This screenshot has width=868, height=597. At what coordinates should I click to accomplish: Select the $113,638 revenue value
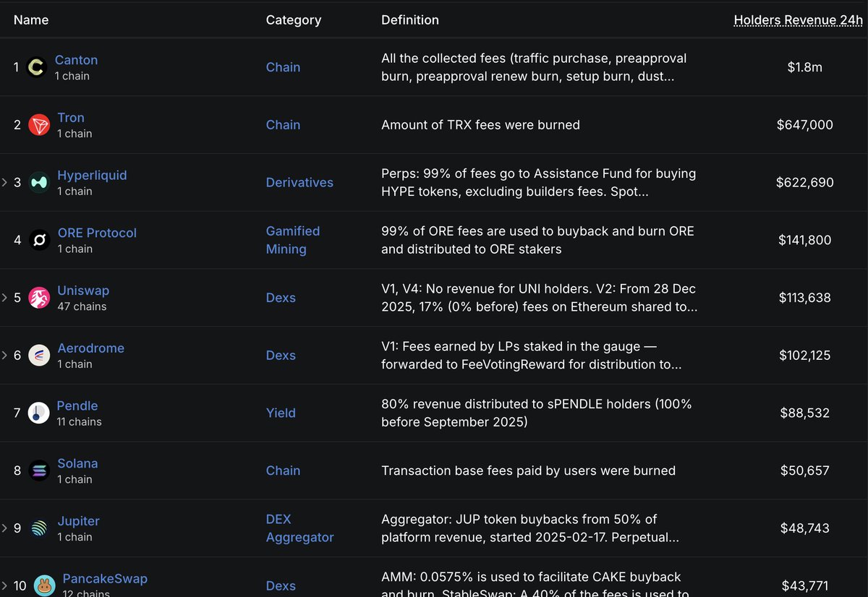[x=805, y=298]
